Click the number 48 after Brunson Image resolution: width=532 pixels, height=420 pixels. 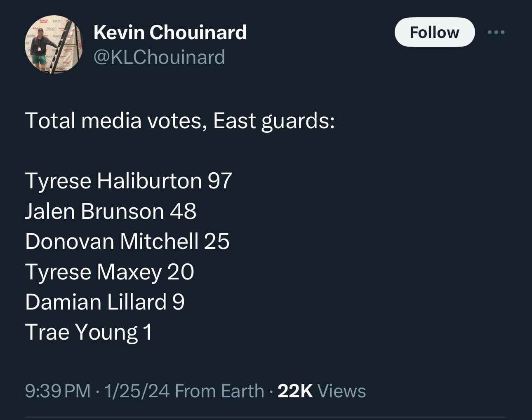[183, 211]
